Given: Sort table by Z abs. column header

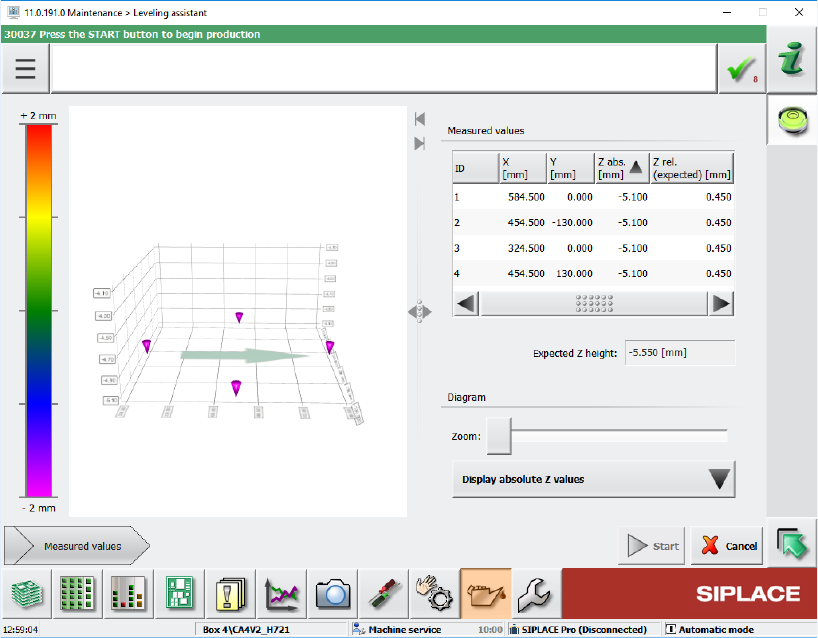Looking at the screenshot, I should coord(620,168).
